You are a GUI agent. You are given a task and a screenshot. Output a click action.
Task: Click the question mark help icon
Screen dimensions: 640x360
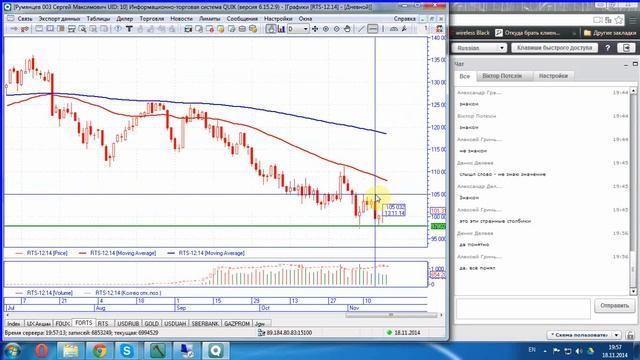[608, 48]
